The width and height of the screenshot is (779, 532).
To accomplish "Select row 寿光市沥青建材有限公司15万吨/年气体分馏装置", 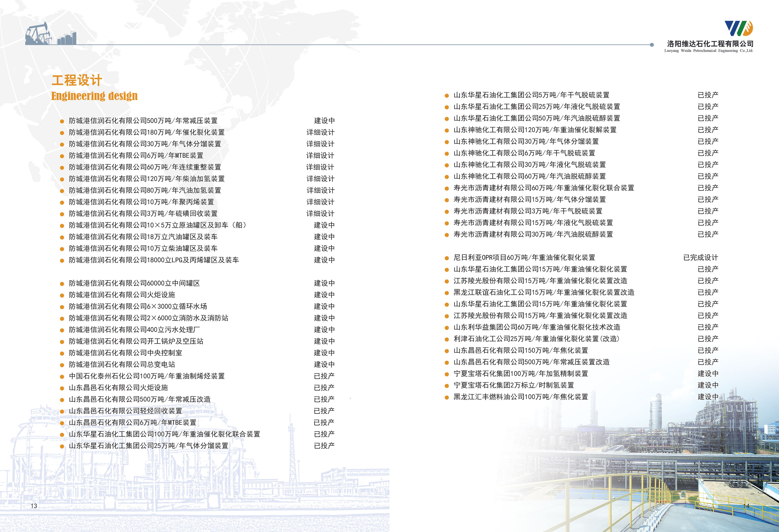I will (x=582, y=199).
